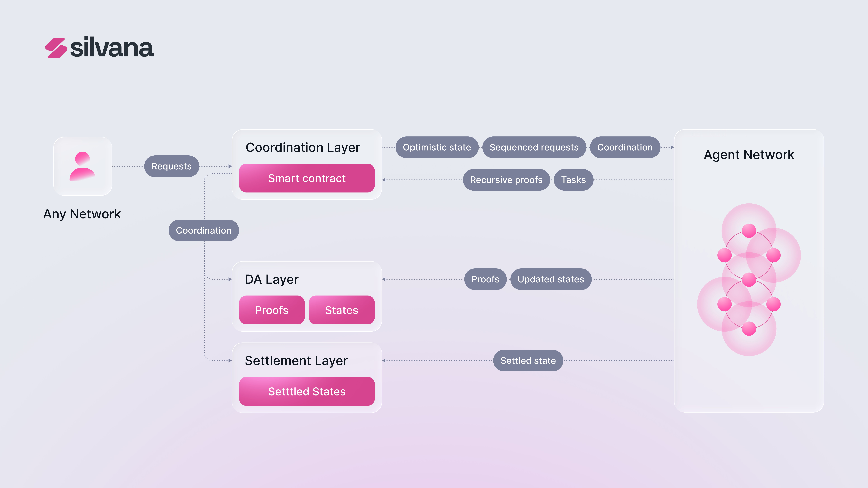Click the gray Proofs pill near Updated states
868x488 pixels.
485,279
